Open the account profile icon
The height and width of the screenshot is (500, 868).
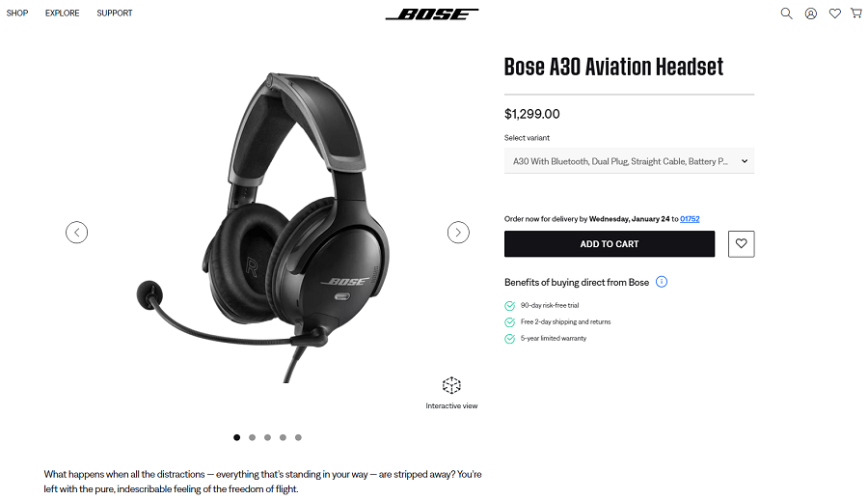810,14
